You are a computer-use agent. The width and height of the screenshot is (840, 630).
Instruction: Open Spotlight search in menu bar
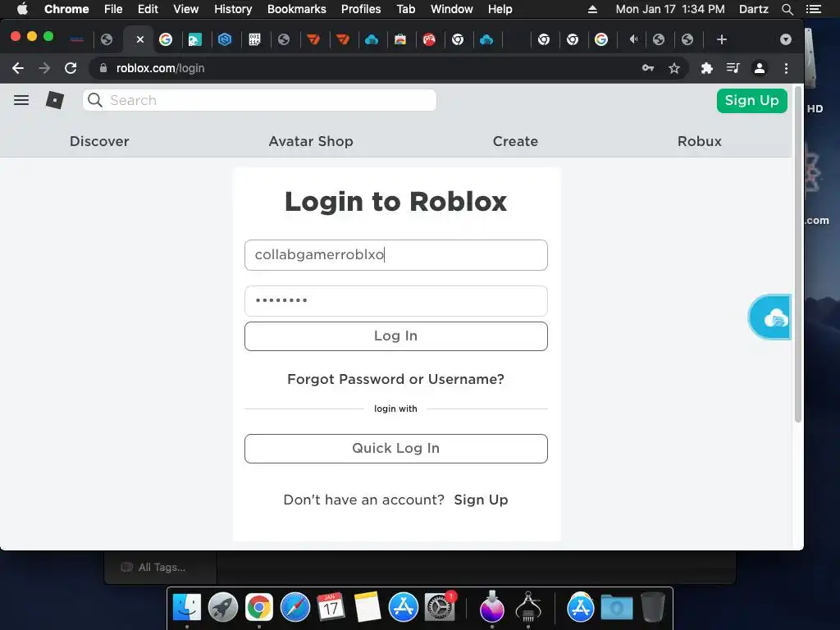click(x=787, y=9)
